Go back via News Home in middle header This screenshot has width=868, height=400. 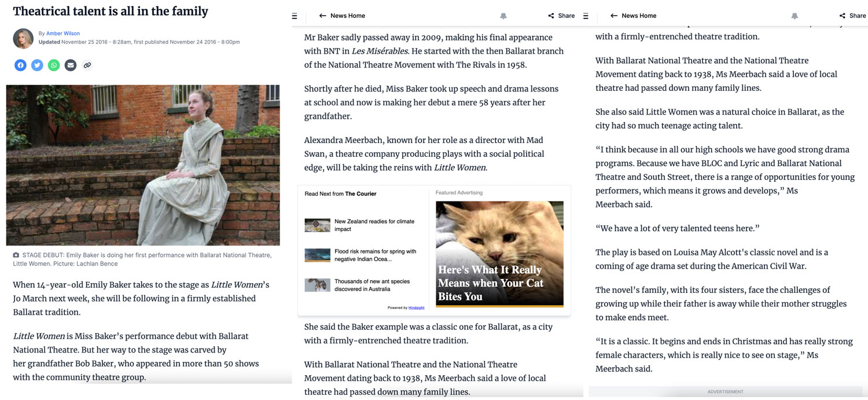342,16
